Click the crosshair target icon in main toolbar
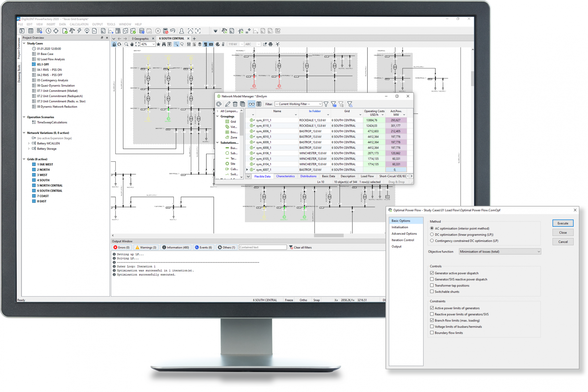Screen dimensions: 588x392 point(56,31)
